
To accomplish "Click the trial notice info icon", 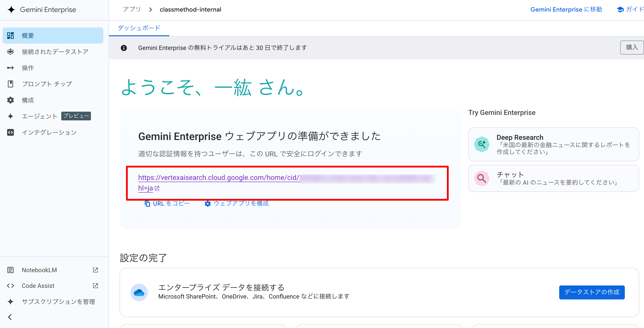I will tap(124, 48).
